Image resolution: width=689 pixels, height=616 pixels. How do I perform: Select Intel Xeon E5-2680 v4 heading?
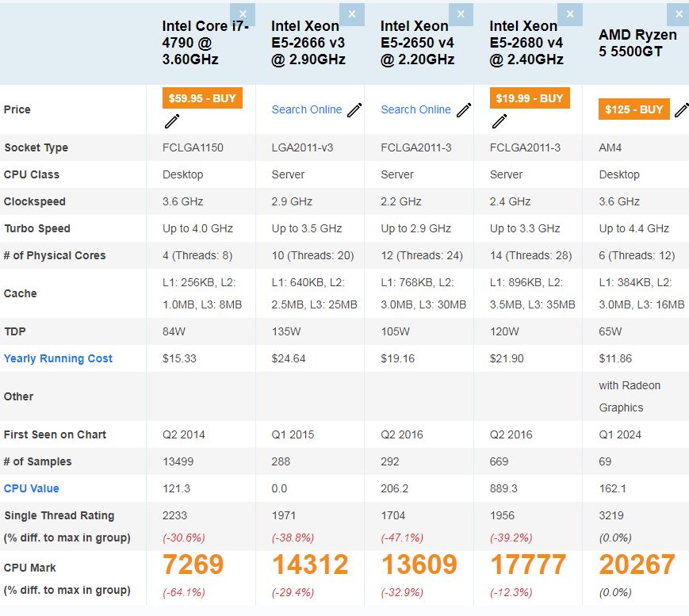526,43
